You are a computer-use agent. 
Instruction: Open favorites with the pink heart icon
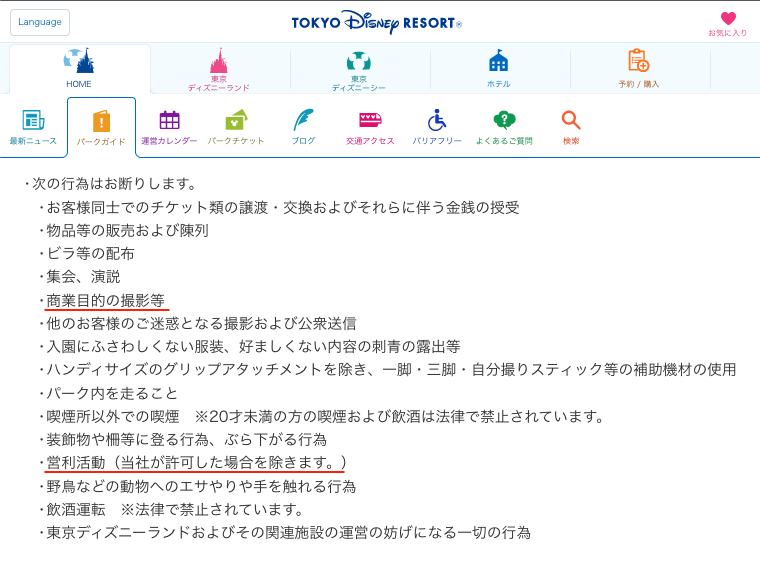tap(728, 18)
